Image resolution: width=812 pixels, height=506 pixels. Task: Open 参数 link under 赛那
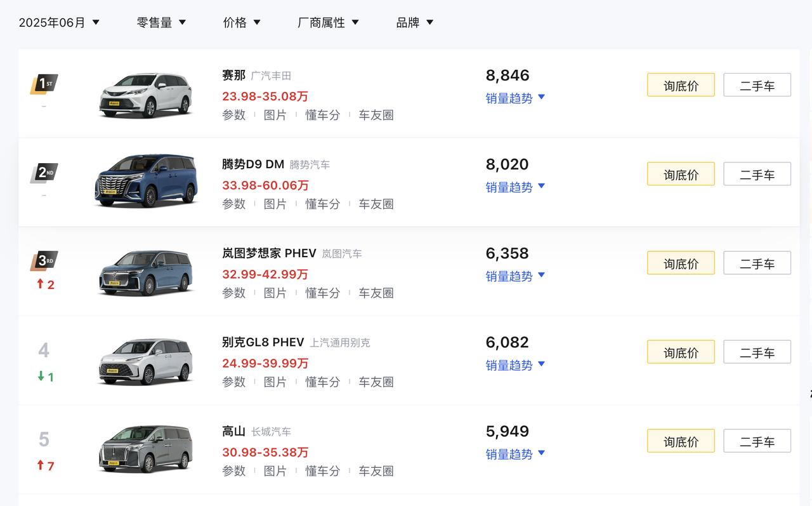click(234, 115)
